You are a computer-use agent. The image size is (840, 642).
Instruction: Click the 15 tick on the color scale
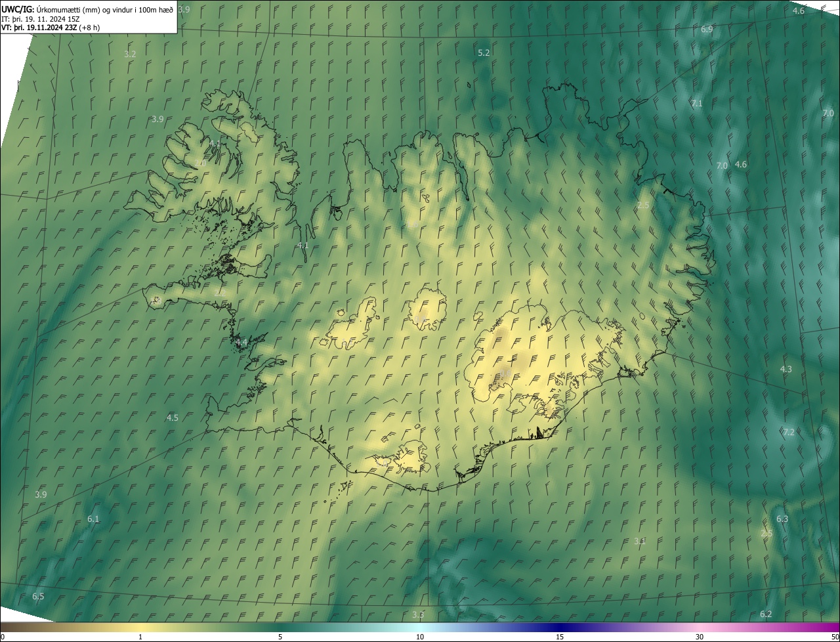[x=560, y=637]
